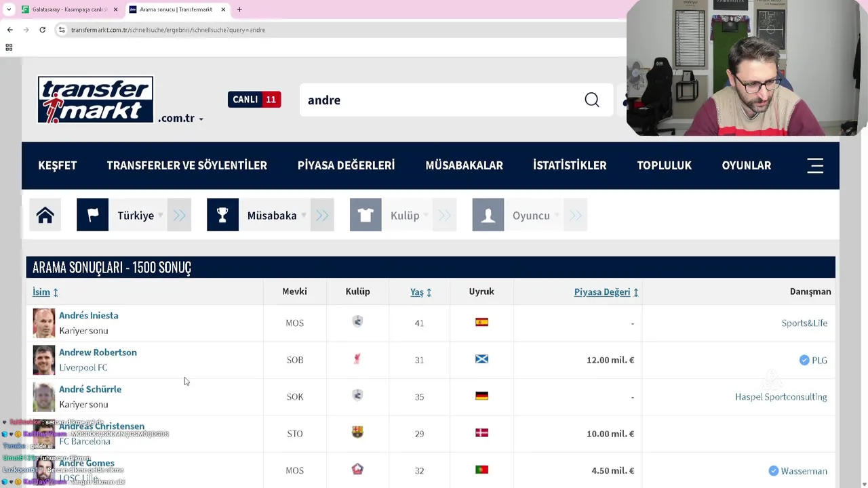
Task: Open Sports&Life agent link
Action: (x=804, y=323)
